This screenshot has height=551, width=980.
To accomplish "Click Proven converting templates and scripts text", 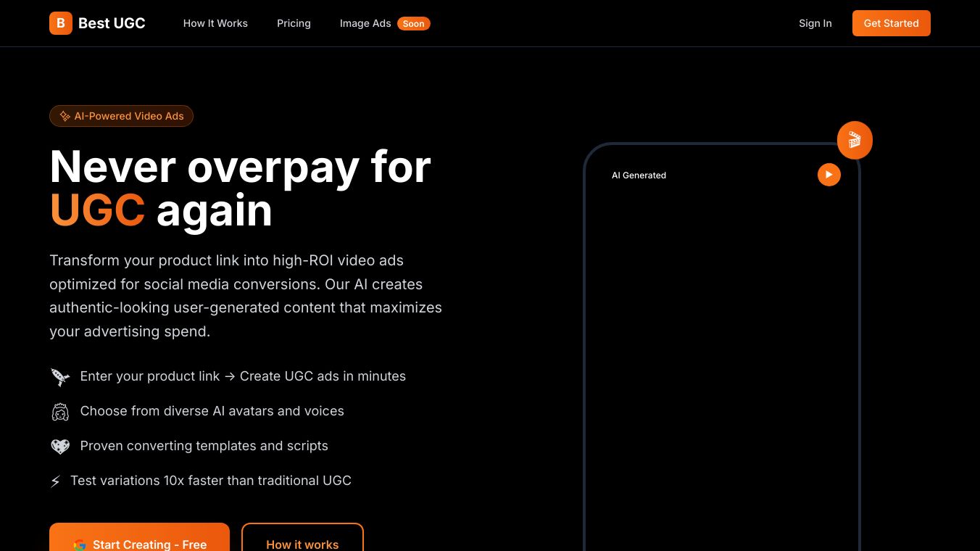I will click(204, 446).
